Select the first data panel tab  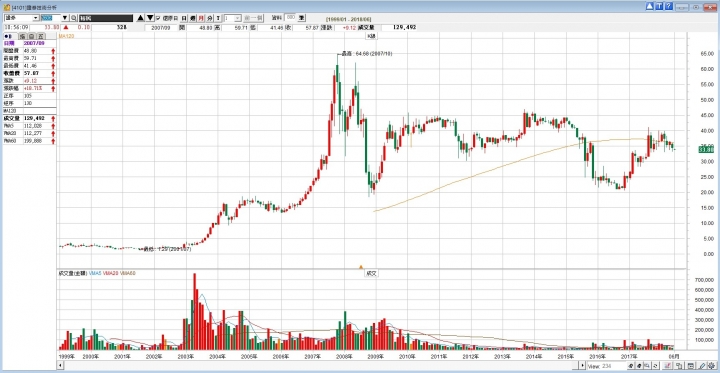click(10, 36)
